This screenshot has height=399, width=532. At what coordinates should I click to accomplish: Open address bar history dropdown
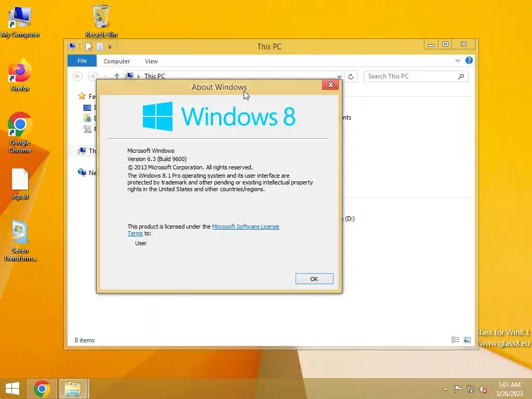point(339,76)
